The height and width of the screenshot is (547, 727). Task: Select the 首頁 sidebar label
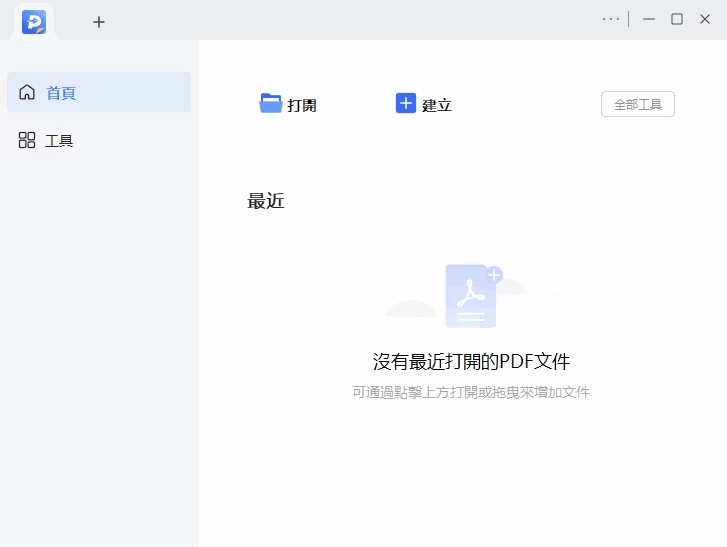click(x=61, y=93)
